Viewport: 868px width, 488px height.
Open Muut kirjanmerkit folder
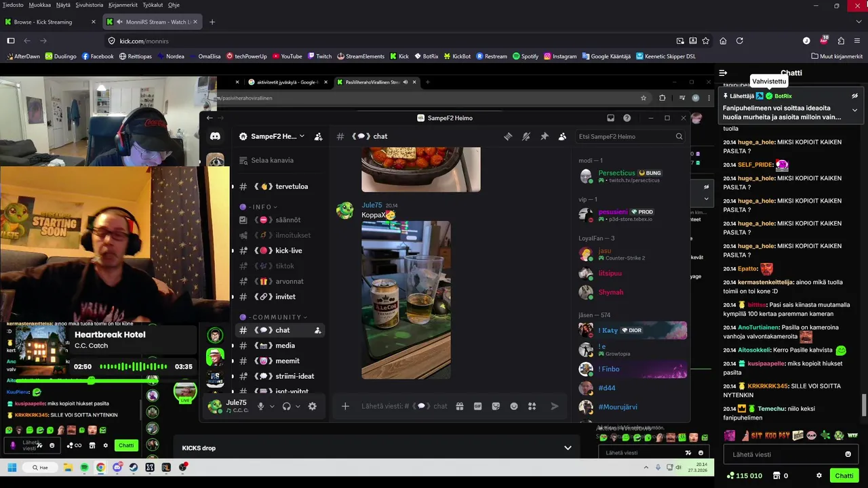[837, 56]
